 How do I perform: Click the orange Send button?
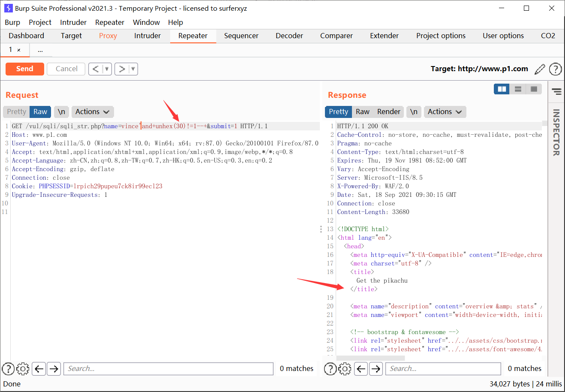point(25,69)
